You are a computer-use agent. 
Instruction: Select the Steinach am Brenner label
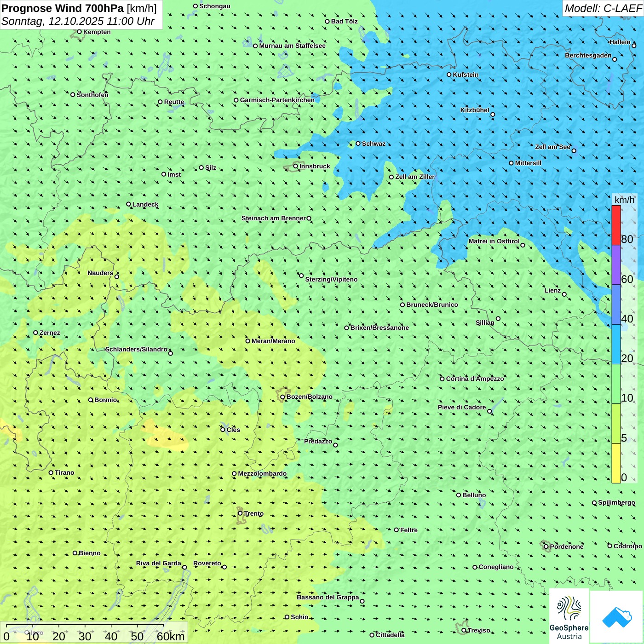coord(274,218)
